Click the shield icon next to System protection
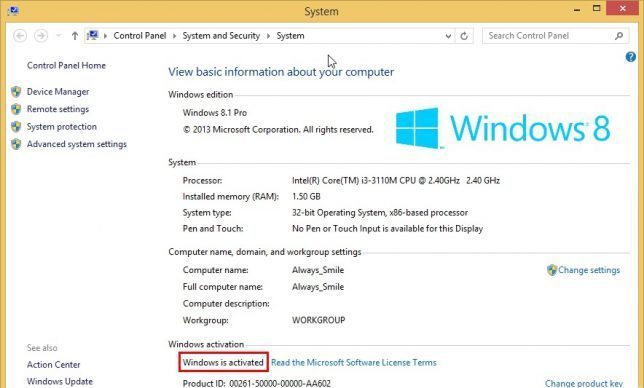 [x=16, y=126]
